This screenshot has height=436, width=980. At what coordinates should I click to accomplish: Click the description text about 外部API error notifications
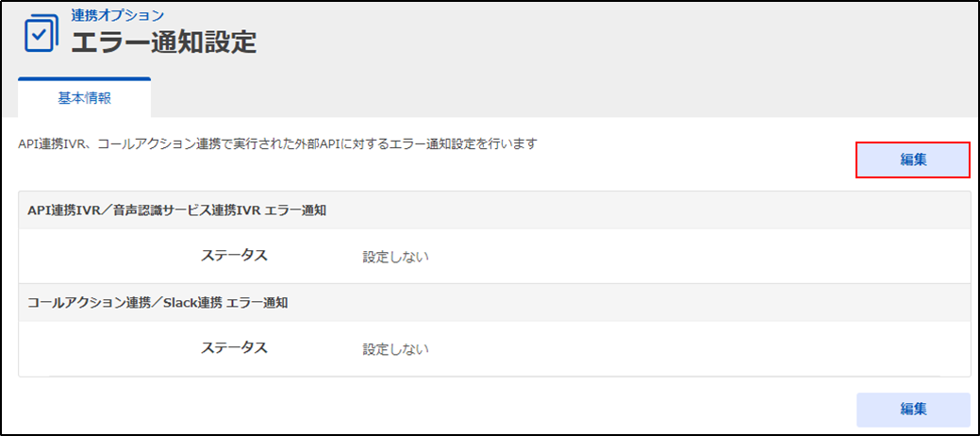(278, 144)
